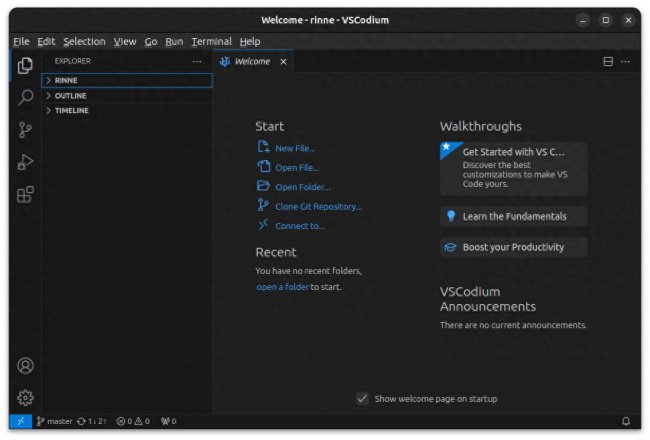Expand the TIMELINE section
This screenshot has height=440, width=650.
[127, 111]
